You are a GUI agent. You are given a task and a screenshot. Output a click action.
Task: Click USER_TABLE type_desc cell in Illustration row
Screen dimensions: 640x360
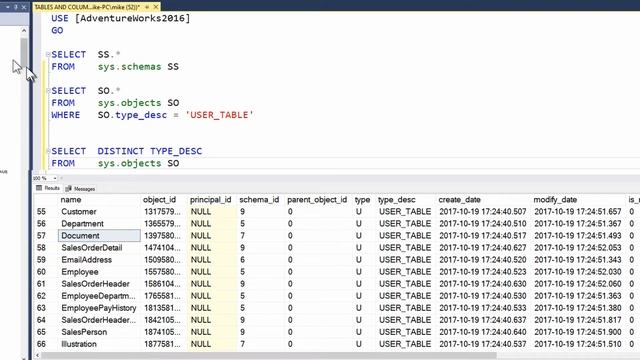pos(405,344)
